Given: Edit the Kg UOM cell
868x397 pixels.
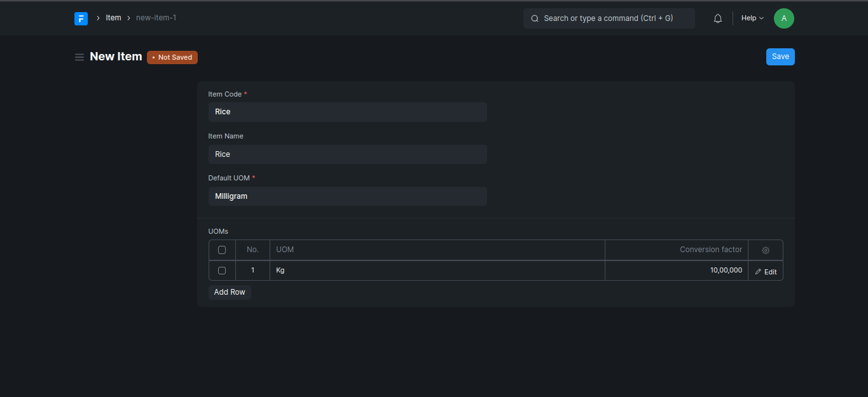Looking at the screenshot, I should click(437, 271).
